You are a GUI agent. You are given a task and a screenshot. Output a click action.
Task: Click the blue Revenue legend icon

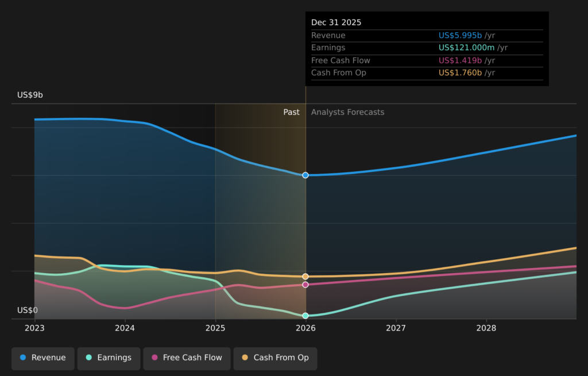coord(24,358)
